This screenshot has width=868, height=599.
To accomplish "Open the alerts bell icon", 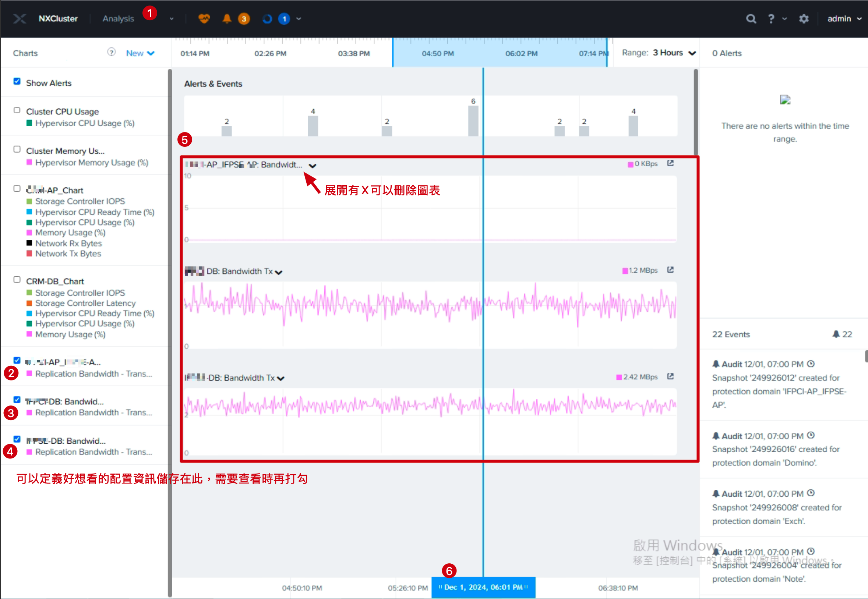I will coord(227,18).
